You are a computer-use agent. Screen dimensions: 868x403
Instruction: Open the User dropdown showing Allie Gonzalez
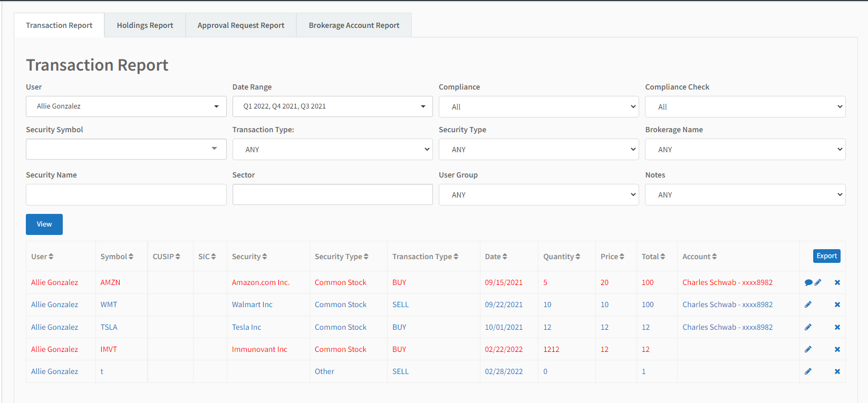[126, 106]
